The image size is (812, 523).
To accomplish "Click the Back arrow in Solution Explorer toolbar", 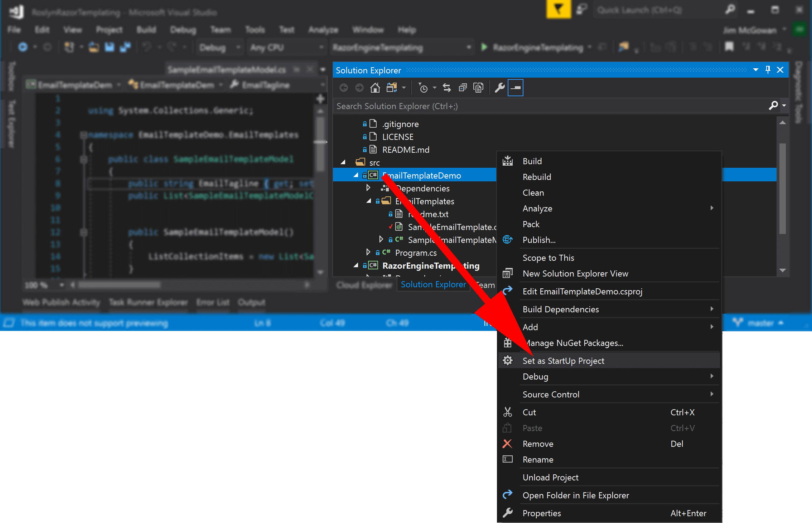I will click(x=344, y=88).
